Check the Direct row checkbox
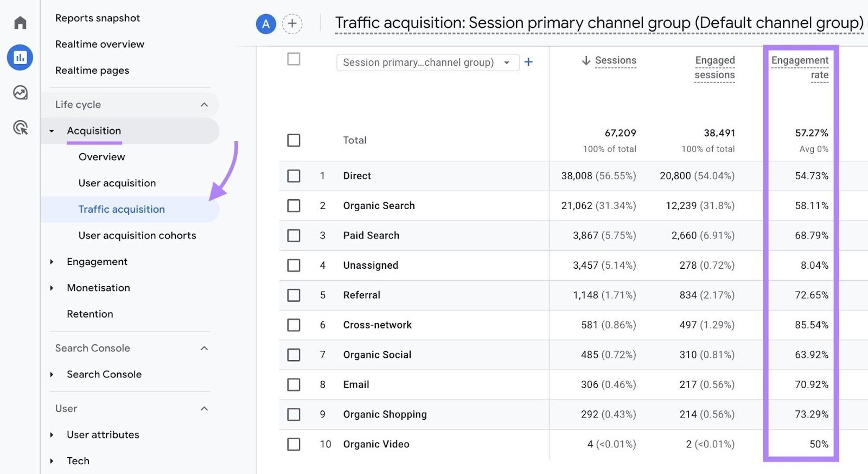Screen dimensions: 868x474 293,176
